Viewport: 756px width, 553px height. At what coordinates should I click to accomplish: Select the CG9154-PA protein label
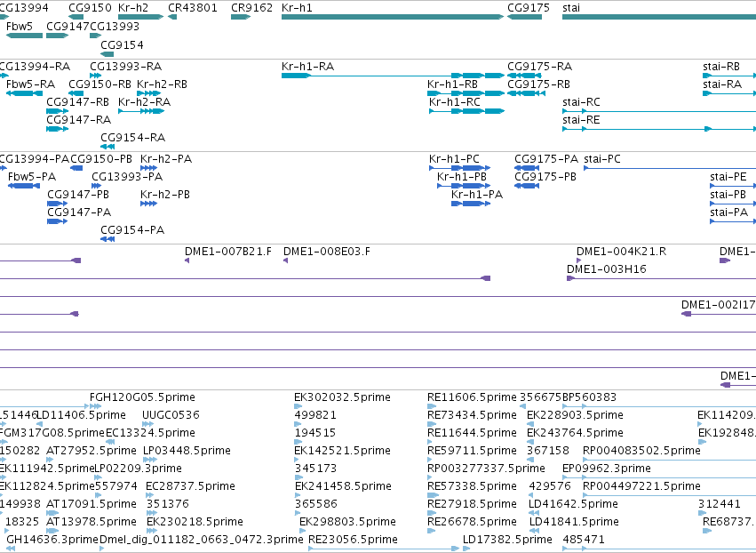click(132, 230)
